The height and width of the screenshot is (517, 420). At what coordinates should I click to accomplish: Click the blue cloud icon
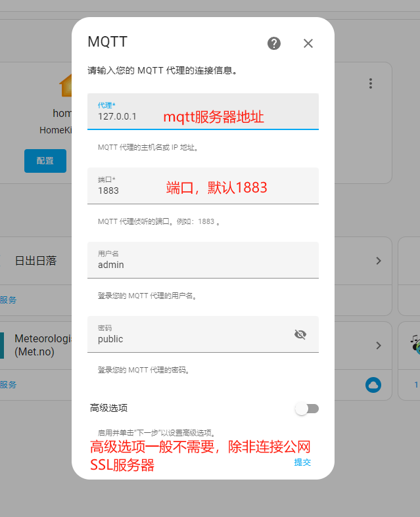click(373, 385)
